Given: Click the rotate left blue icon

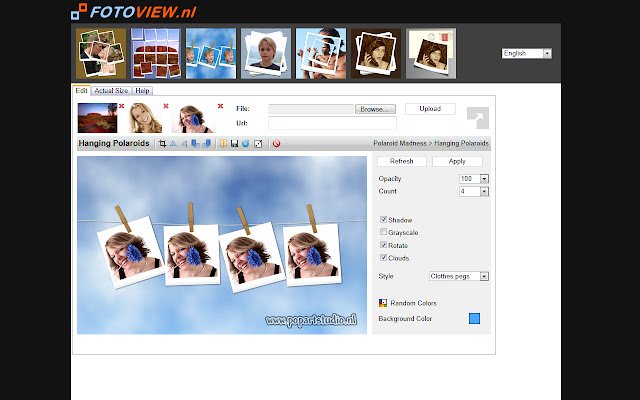Looking at the screenshot, I should pyautogui.click(x=196, y=144).
